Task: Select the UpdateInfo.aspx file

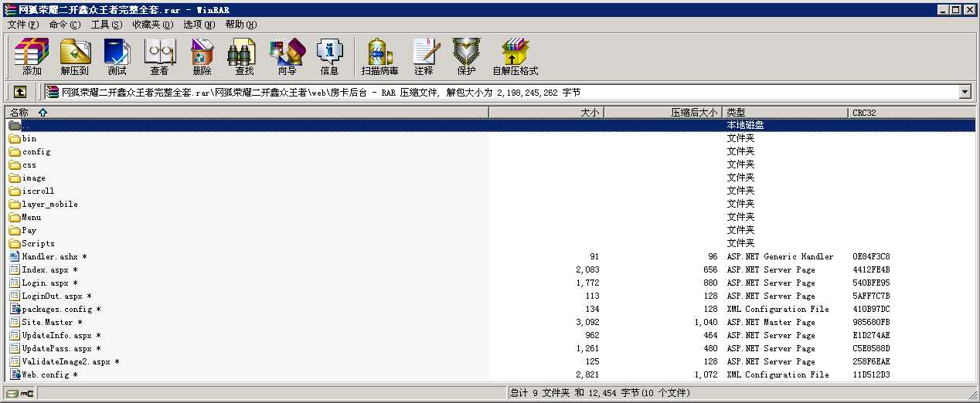Action: click(491, 335)
